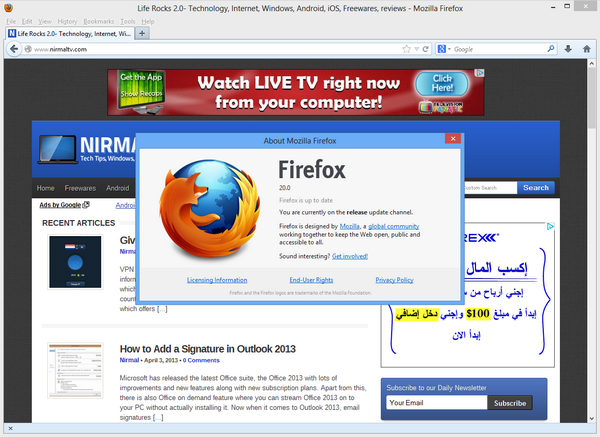Click the search magnifier icon

pyautogui.click(x=551, y=49)
